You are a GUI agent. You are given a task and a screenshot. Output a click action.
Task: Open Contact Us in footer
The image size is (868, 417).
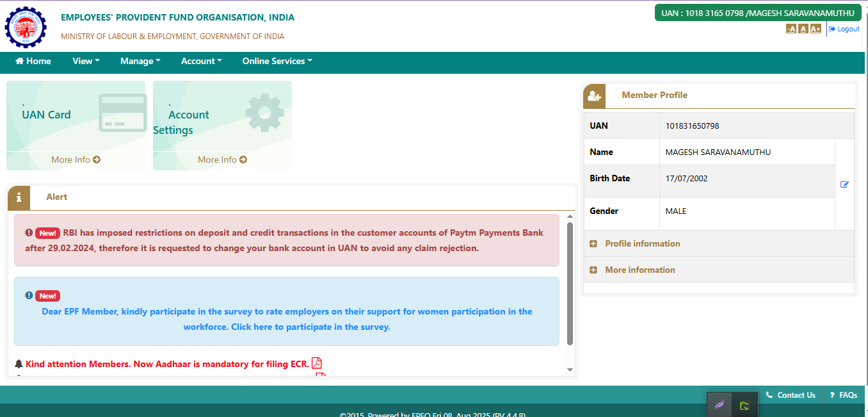point(791,395)
